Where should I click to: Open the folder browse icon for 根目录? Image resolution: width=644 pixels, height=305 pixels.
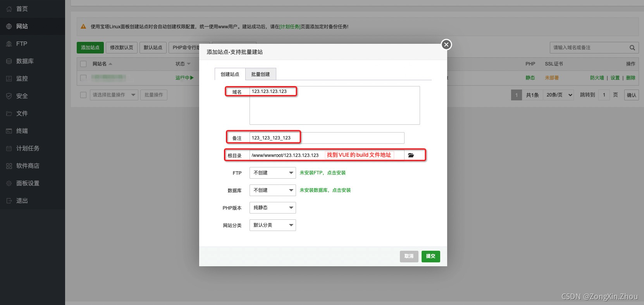411,155
